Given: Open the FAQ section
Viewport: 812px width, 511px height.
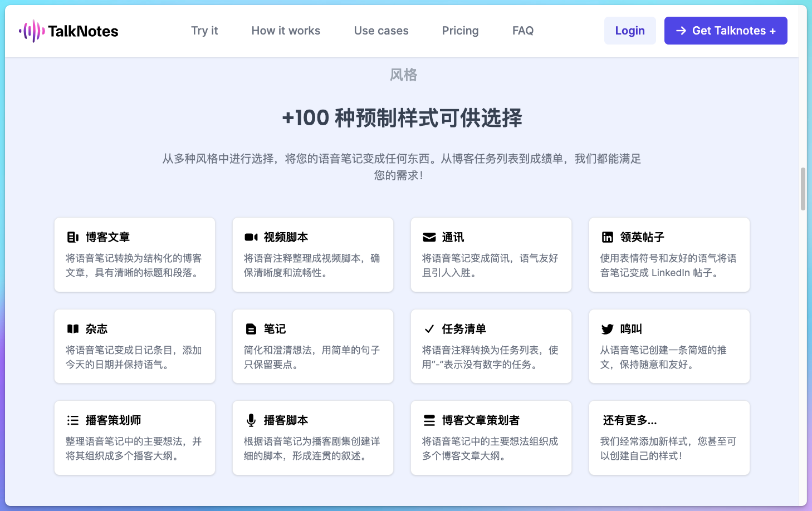Looking at the screenshot, I should [522, 31].
